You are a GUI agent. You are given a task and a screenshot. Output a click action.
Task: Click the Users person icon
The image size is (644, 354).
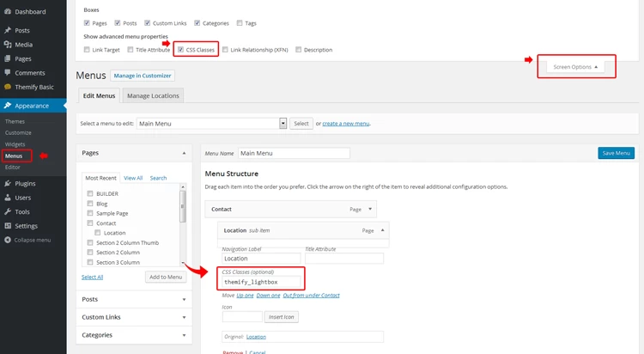coord(8,198)
